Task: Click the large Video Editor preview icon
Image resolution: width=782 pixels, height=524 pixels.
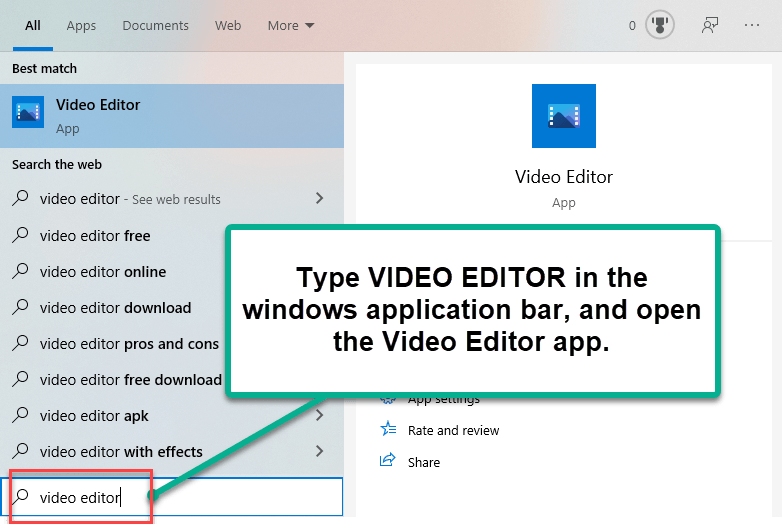Action: (564, 116)
